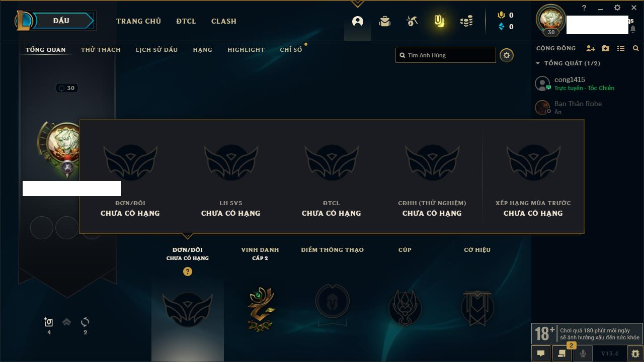Click the new folder icon in Cộng Đồng
This screenshot has width=644, height=362.
coord(606,48)
